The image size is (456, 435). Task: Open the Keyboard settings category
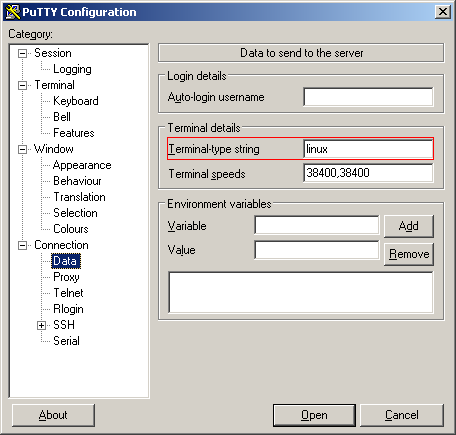tap(76, 101)
